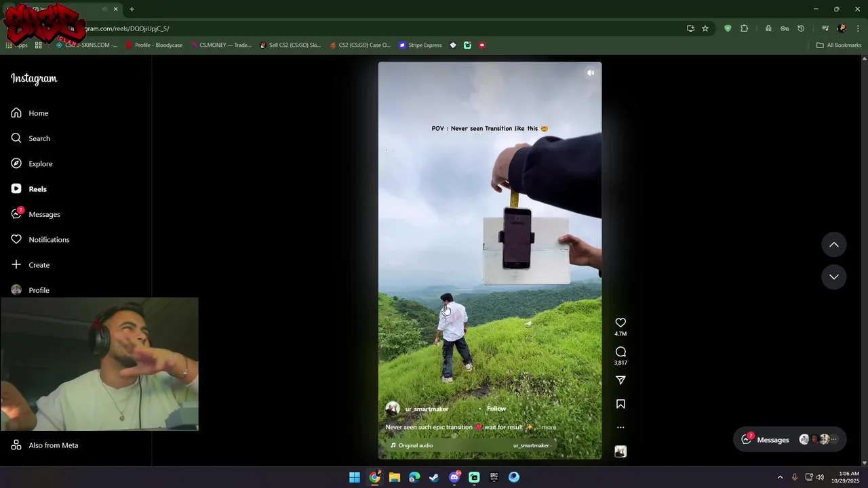The height and width of the screenshot is (488, 868).
Task: Select Reels in the Instagram sidebar
Action: [x=29, y=189]
